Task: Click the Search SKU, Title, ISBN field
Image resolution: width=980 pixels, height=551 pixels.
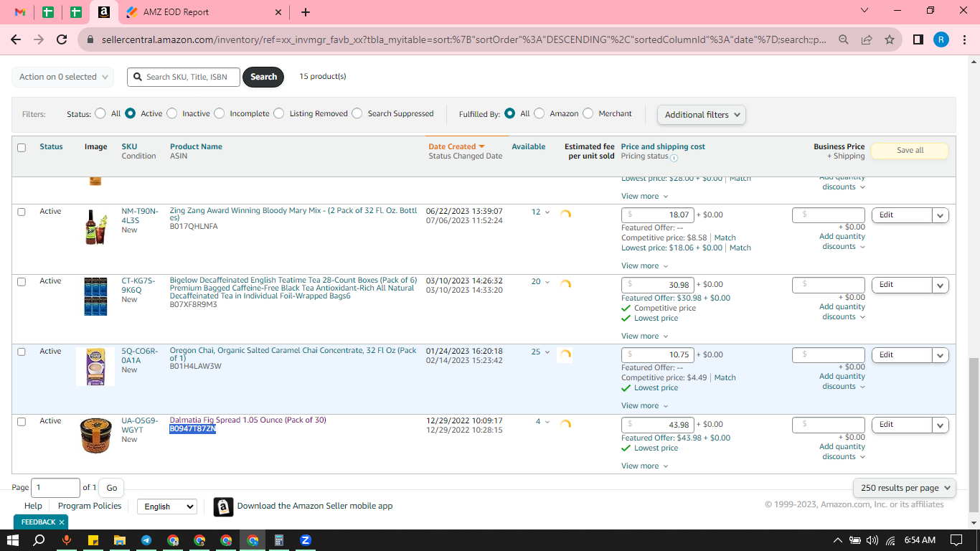Action: pyautogui.click(x=184, y=77)
